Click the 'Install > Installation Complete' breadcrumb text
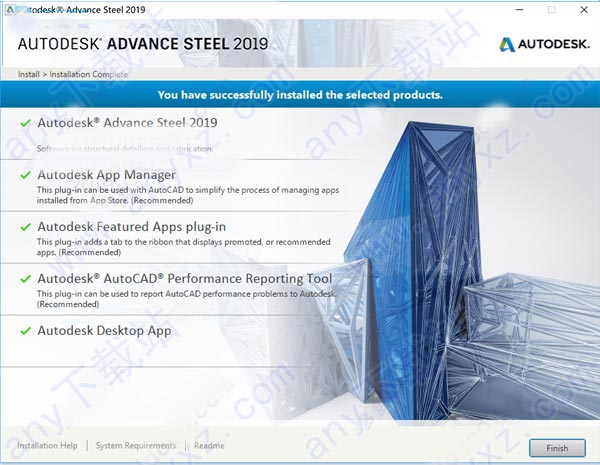Viewport: 600px width, 465px height. click(x=73, y=74)
